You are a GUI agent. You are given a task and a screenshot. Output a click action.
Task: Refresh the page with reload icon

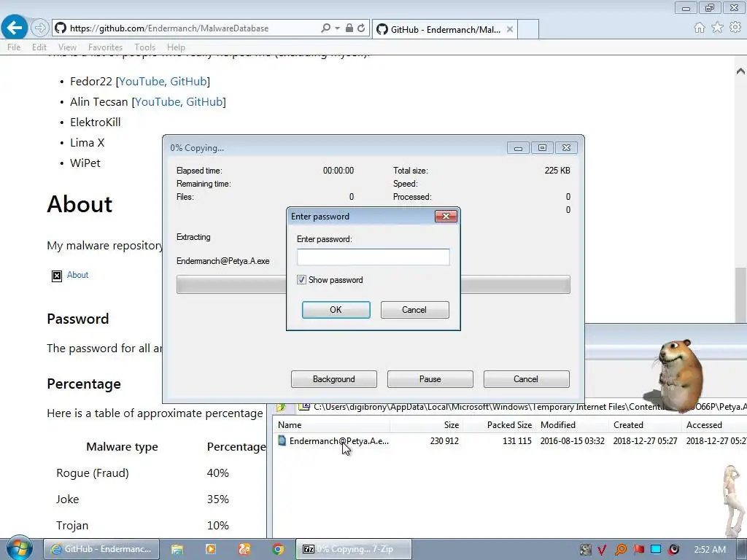click(361, 28)
